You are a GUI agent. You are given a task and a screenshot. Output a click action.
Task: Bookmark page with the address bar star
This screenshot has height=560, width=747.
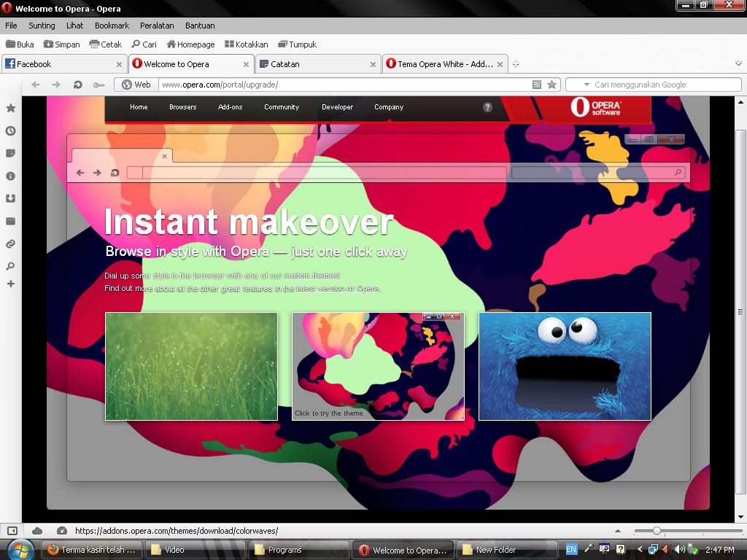tap(551, 85)
